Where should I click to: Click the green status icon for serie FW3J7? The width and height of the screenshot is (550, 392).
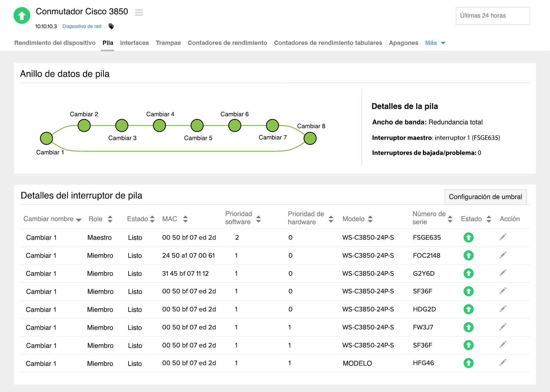468,327
